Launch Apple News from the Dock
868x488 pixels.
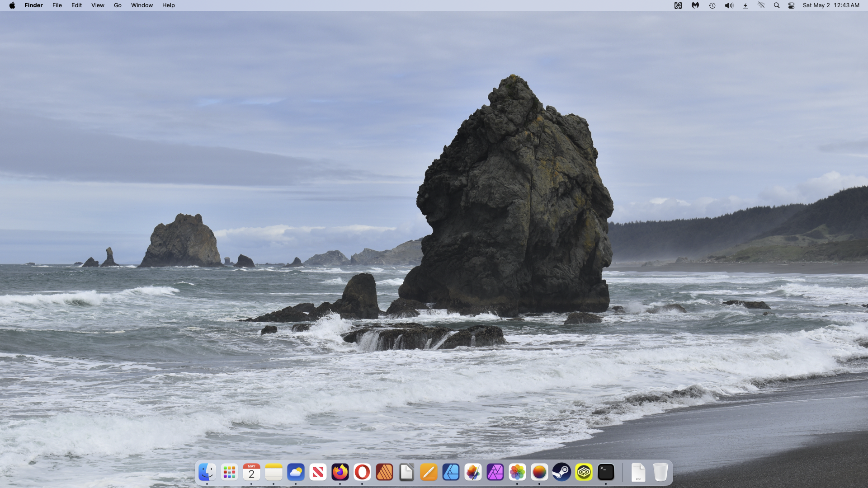318,473
